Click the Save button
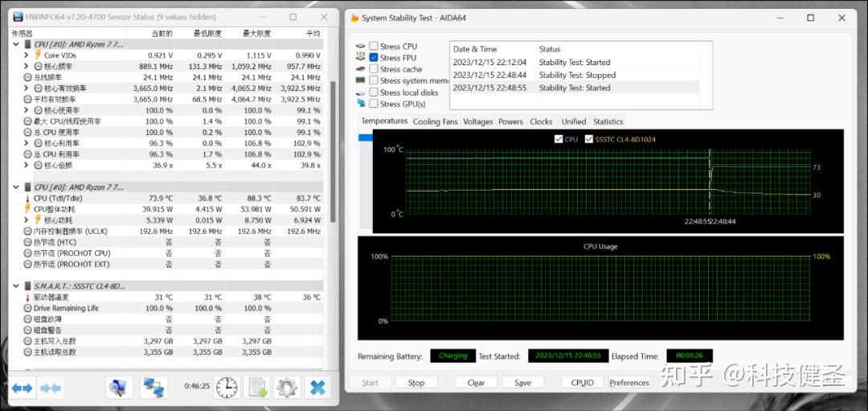 click(522, 382)
